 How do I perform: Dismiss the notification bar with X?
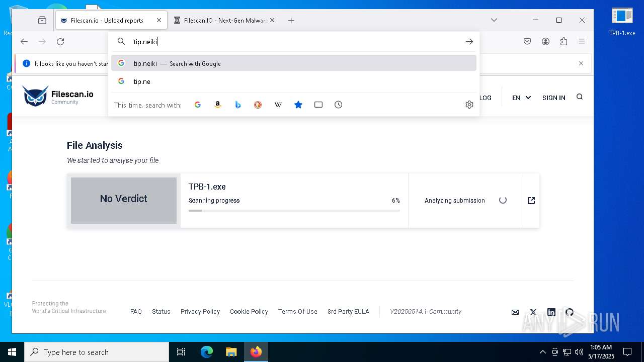click(x=581, y=63)
